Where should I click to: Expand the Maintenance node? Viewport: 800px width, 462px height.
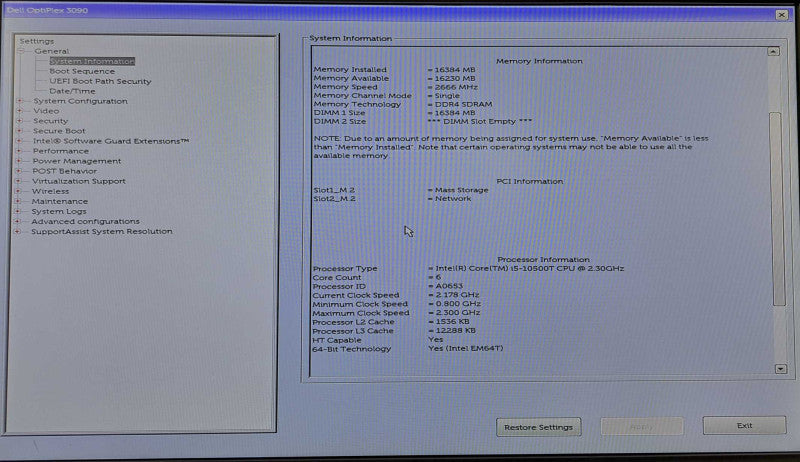coord(18,201)
